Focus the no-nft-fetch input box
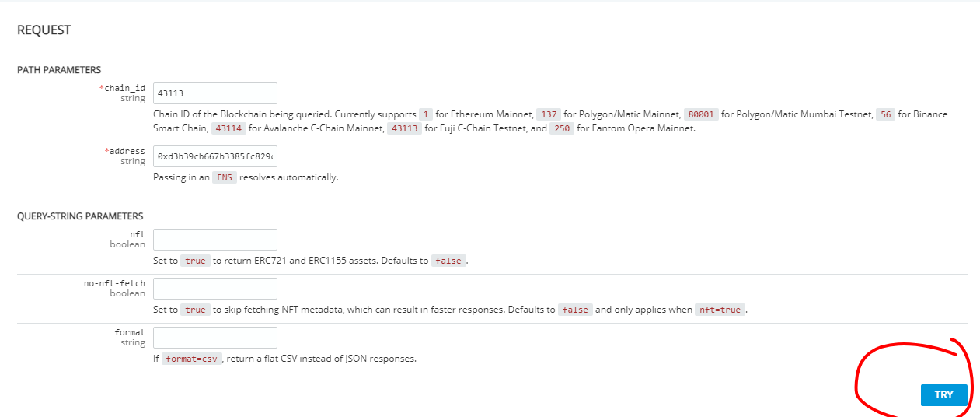This screenshot has height=417, width=980. [x=215, y=289]
